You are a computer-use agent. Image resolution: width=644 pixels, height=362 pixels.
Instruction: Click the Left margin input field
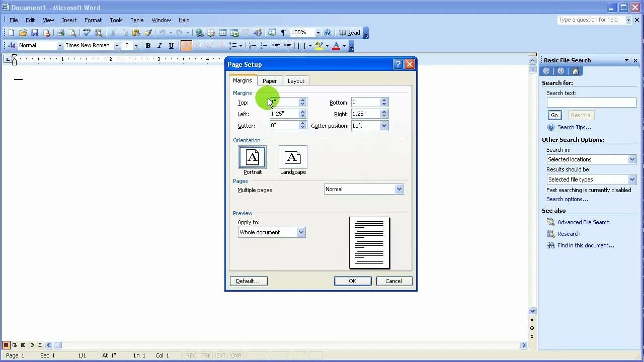click(x=284, y=114)
